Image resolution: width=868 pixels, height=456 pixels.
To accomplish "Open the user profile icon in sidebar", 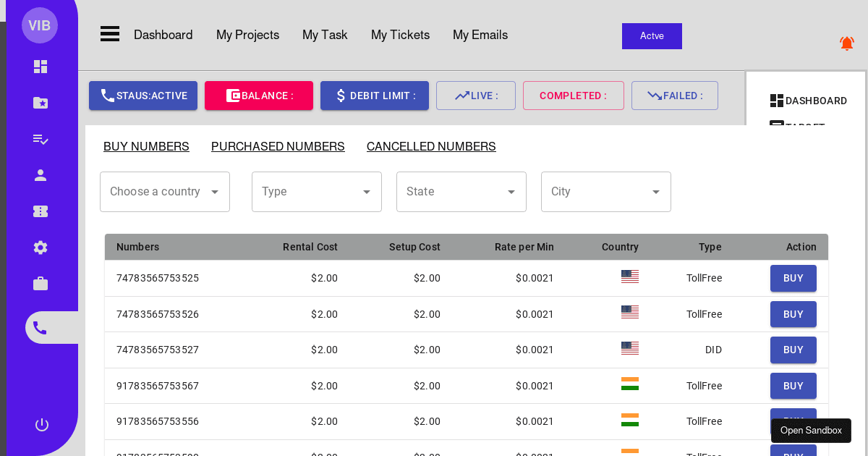I will (x=41, y=175).
